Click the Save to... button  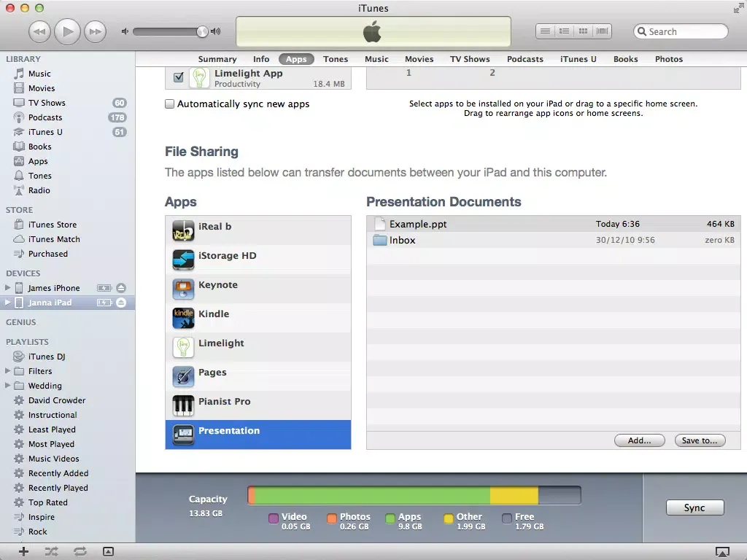pos(700,440)
